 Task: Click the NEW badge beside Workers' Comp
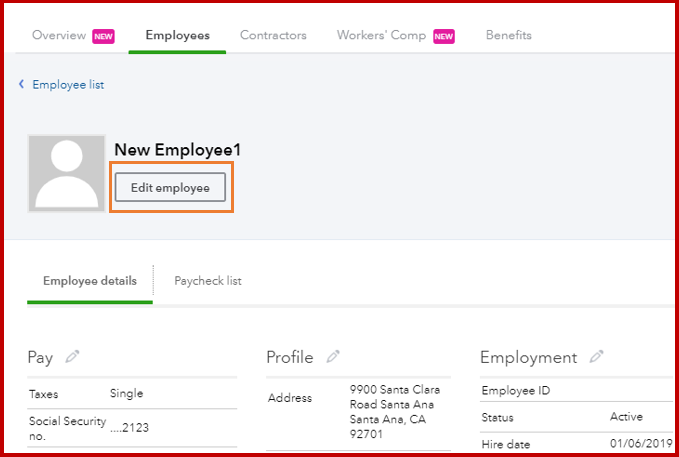point(444,36)
